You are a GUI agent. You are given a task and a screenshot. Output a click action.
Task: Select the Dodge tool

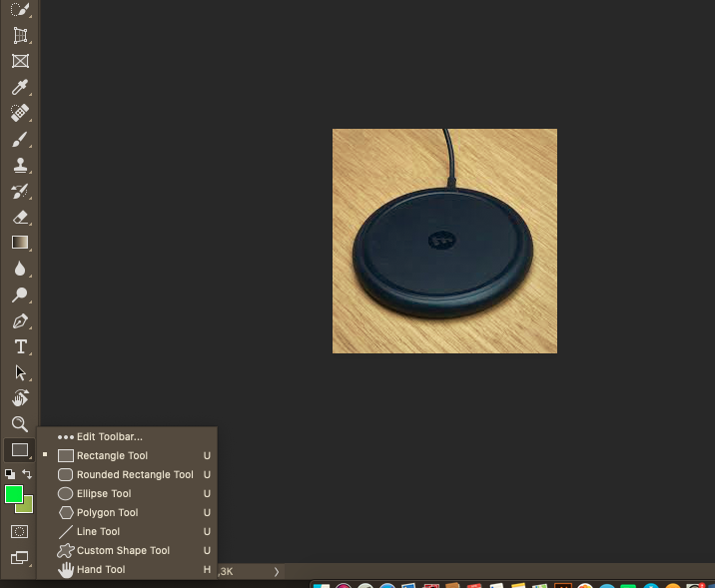click(20, 294)
